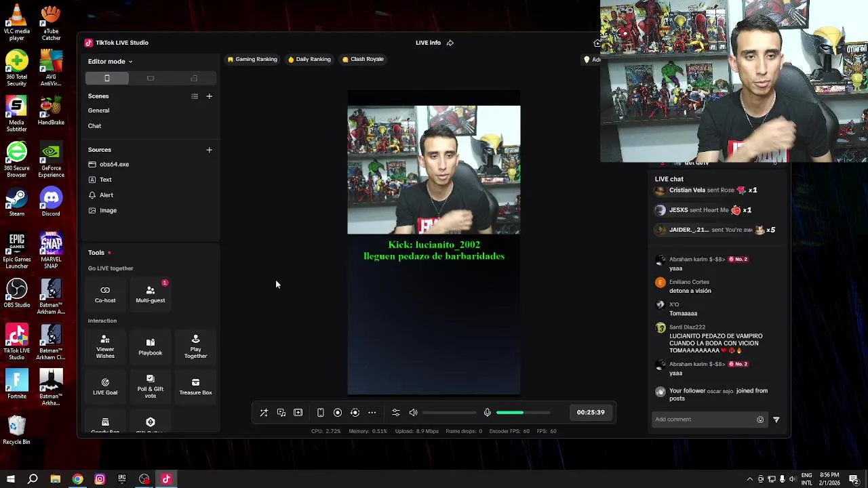Show hidden system tray icons chevron
Screen dimensions: 868x488
point(749,479)
